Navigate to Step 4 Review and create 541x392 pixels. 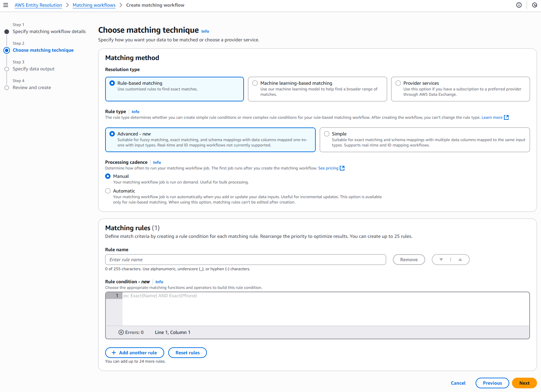[32, 87]
